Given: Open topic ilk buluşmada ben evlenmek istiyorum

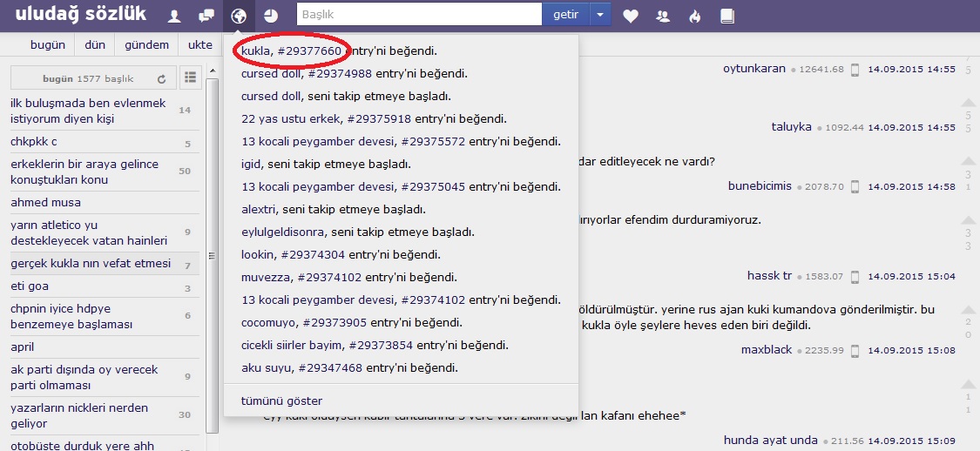Looking at the screenshot, I should (x=88, y=111).
